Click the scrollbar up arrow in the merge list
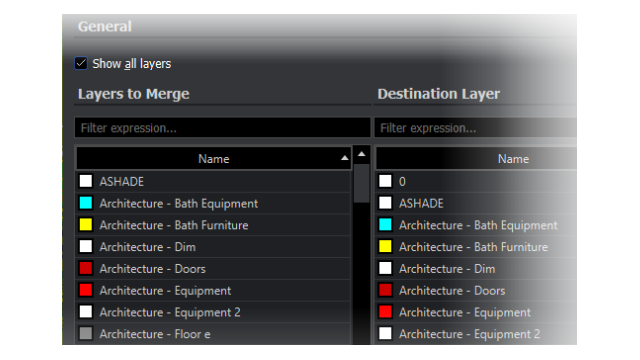Screen dimensions: 640x360 click(362, 154)
